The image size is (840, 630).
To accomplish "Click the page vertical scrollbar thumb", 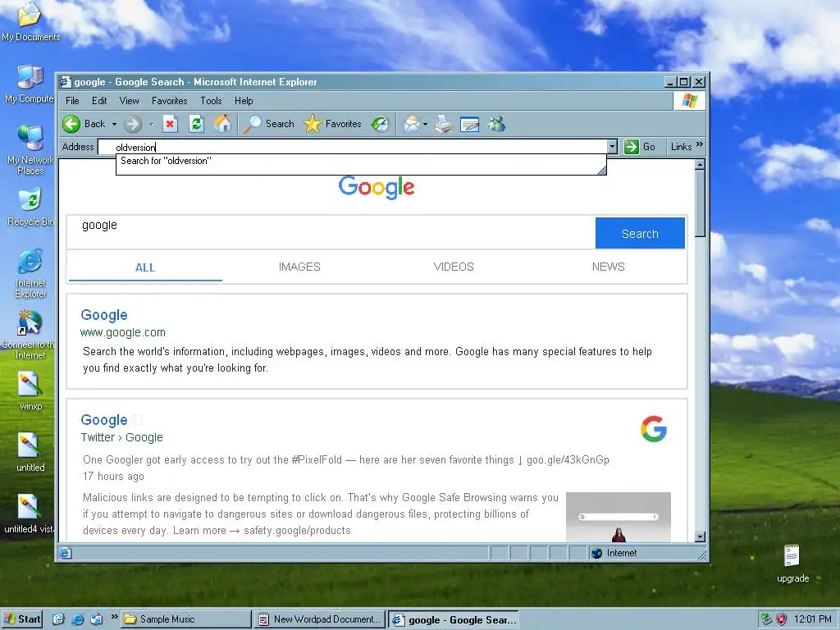I will tap(700, 203).
